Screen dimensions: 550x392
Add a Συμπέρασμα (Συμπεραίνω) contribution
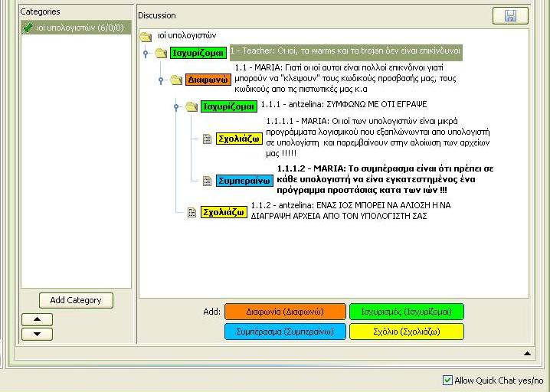coord(285,332)
